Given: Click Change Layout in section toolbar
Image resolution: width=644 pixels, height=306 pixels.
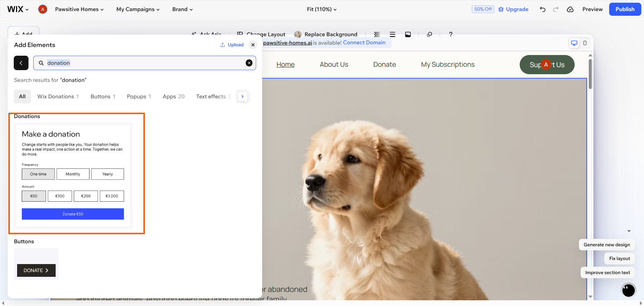Looking at the screenshot, I should click(261, 34).
